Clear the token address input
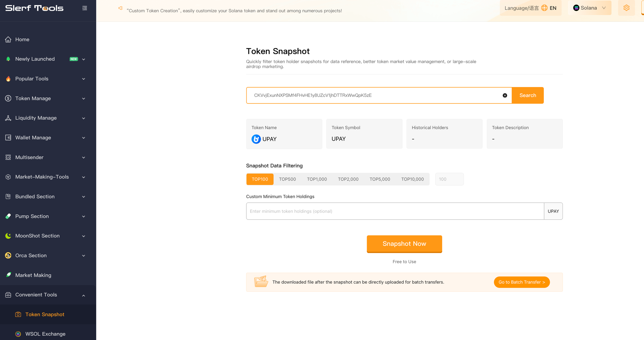 [x=505, y=95]
